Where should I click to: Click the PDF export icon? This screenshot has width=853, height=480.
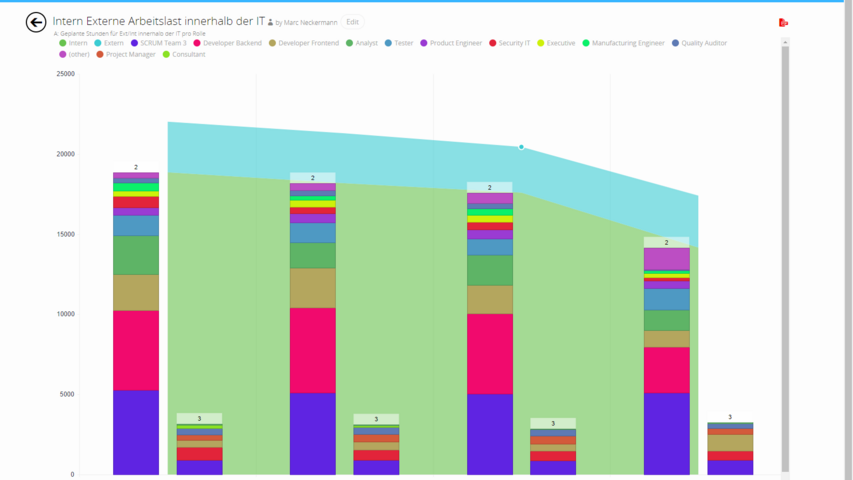(783, 22)
